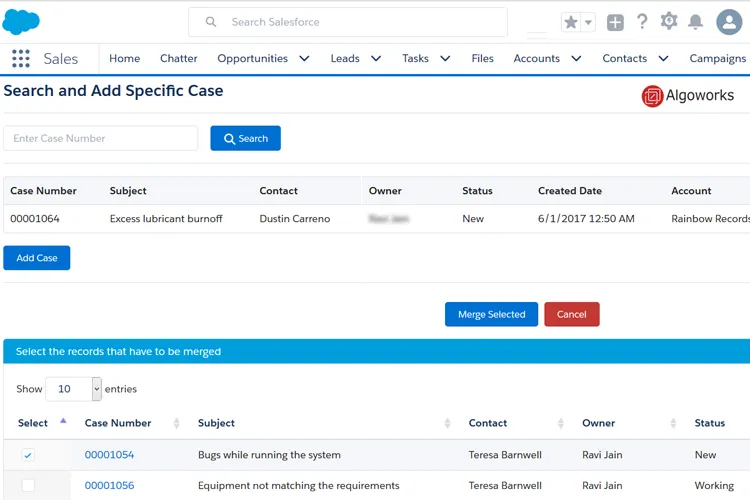This screenshot has height=500, width=750.
Task: Switch to the Files tab
Action: click(482, 58)
